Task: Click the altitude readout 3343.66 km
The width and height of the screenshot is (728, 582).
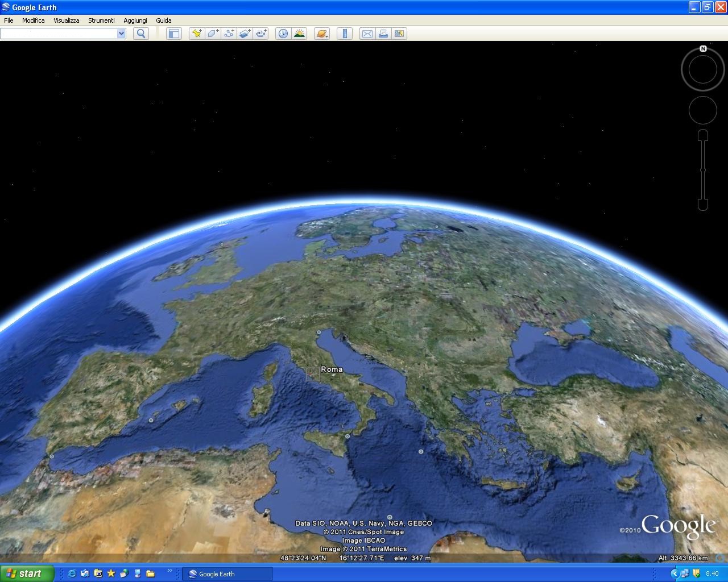Action: coord(683,558)
